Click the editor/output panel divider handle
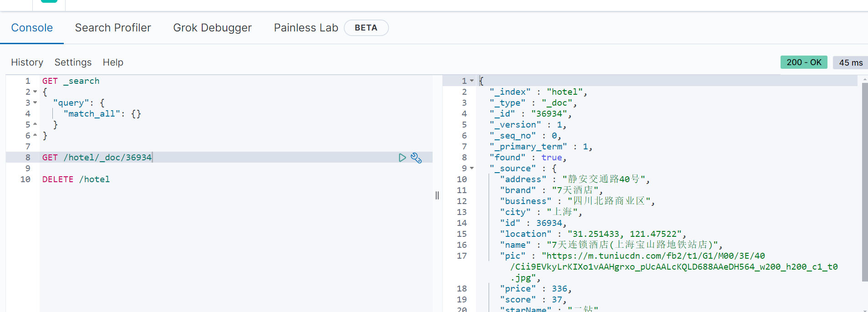This screenshot has width=868, height=312. 437,195
